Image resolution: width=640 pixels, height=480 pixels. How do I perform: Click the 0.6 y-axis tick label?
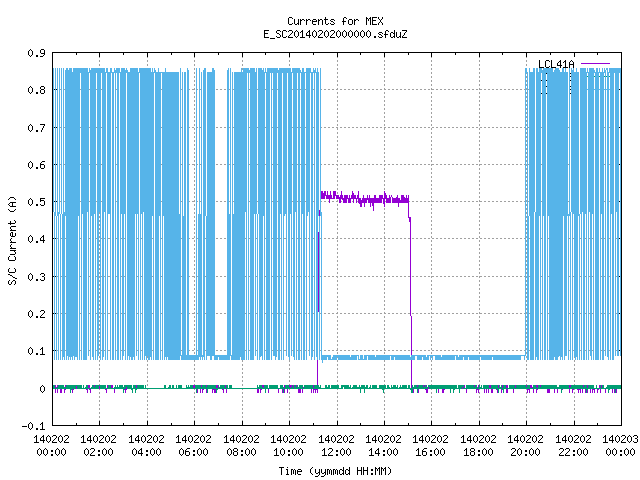pos(36,165)
